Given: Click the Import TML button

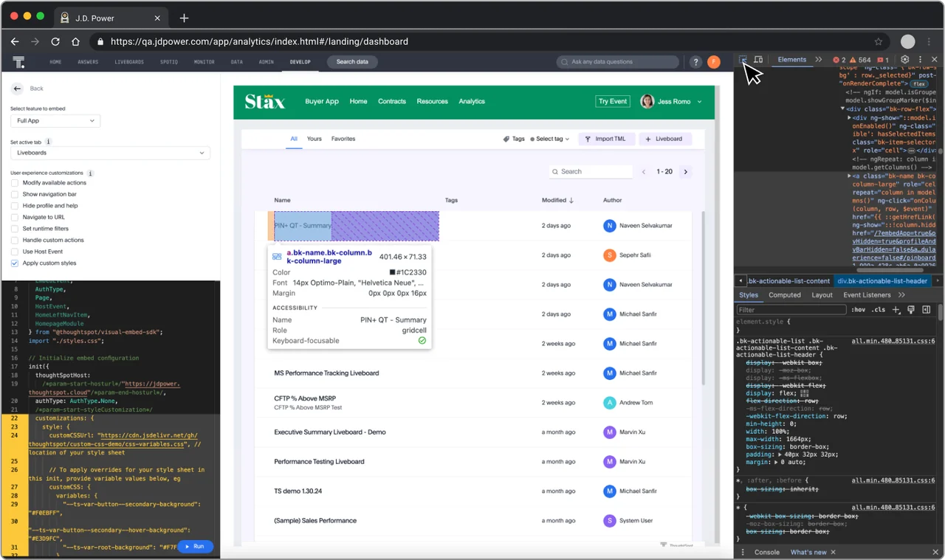Looking at the screenshot, I should (x=606, y=139).
